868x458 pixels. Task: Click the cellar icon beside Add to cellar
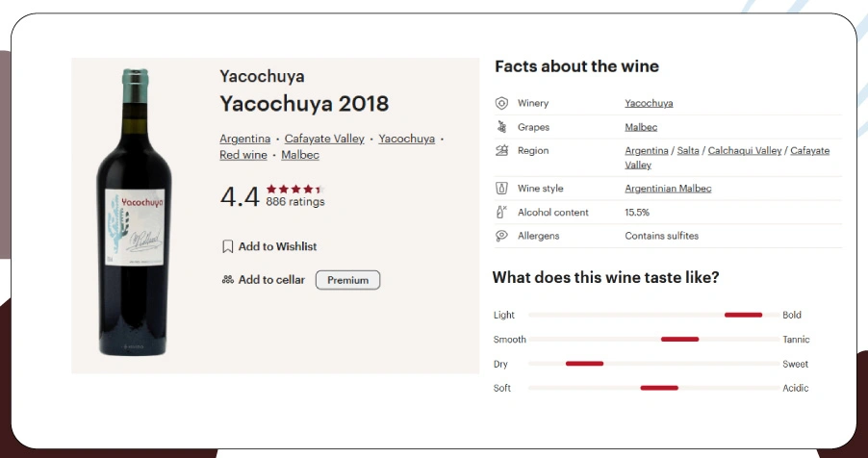pyautogui.click(x=228, y=280)
